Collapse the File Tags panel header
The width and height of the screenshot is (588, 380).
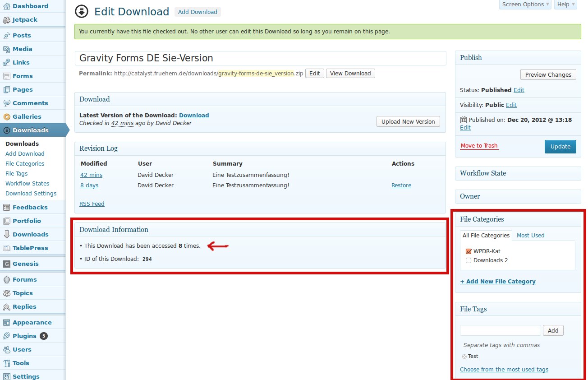pyautogui.click(x=518, y=309)
